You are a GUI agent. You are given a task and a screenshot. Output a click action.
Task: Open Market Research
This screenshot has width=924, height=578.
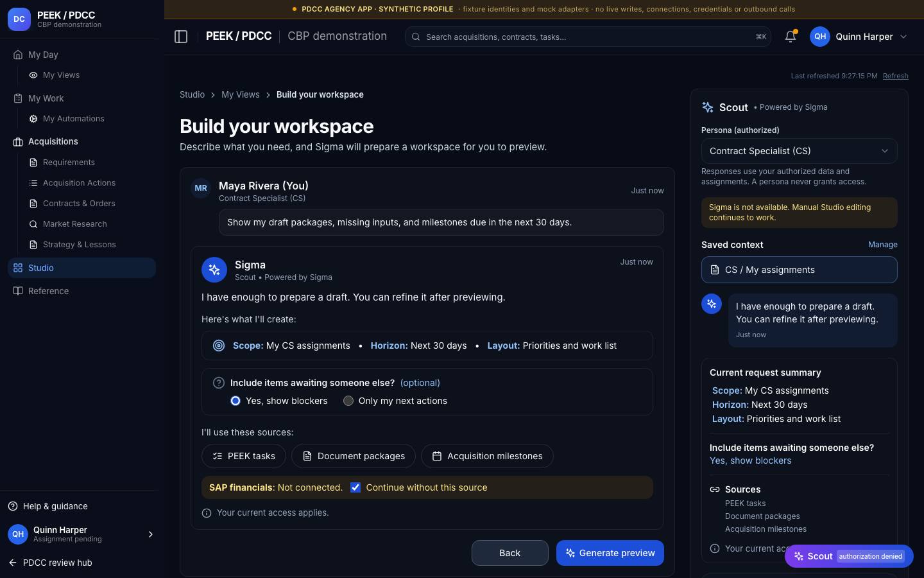click(89, 224)
